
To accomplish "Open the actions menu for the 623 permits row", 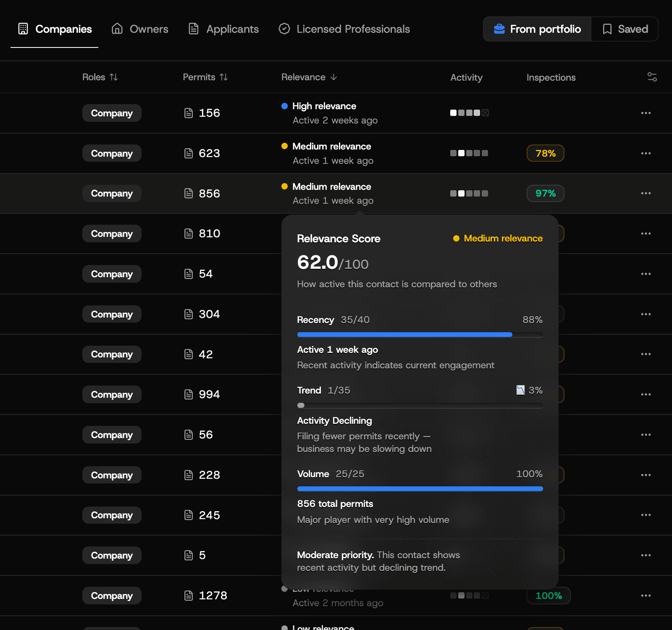I will pyautogui.click(x=646, y=153).
